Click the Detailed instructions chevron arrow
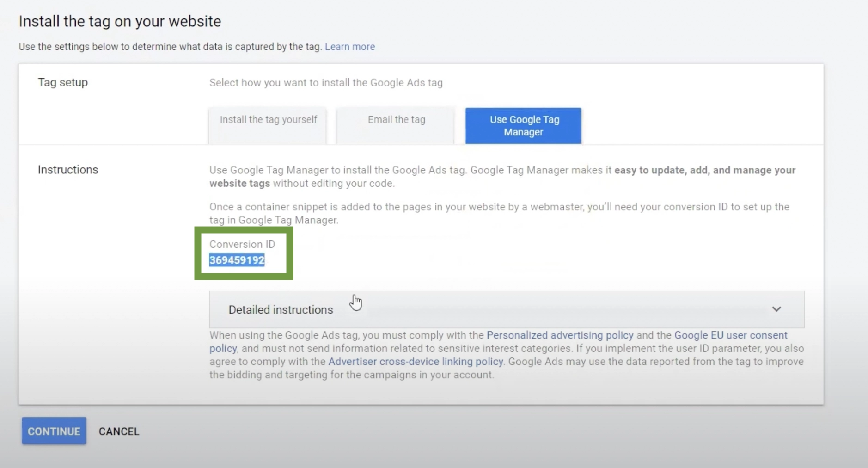This screenshot has width=868, height=468. pyautogui.click(x=776, y=309)
